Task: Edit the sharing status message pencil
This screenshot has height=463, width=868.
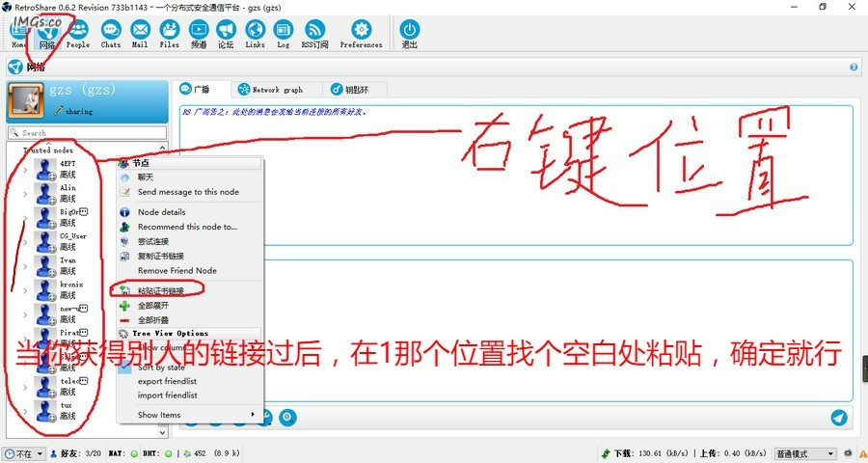Action: [x=59, y=111]
